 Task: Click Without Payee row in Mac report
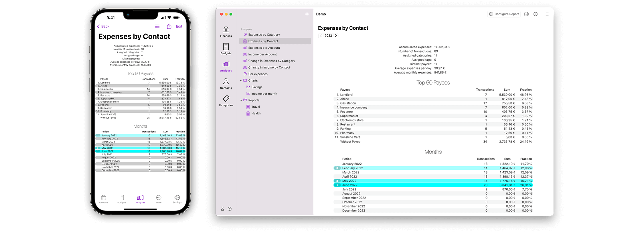(x=433, y=142)
